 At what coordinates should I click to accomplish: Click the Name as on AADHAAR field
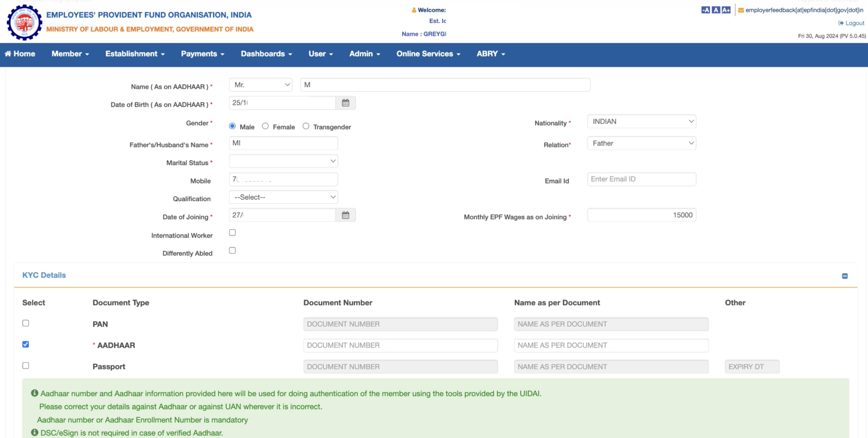(445, 85)
